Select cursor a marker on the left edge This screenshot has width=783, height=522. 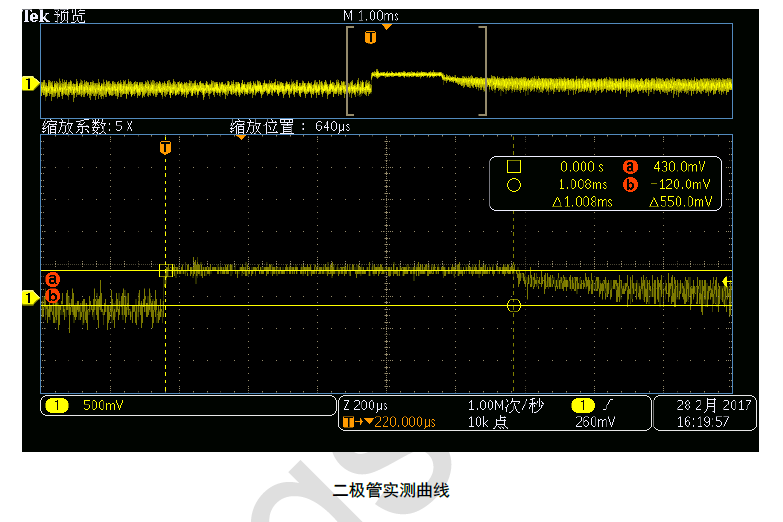pos(53,279)
